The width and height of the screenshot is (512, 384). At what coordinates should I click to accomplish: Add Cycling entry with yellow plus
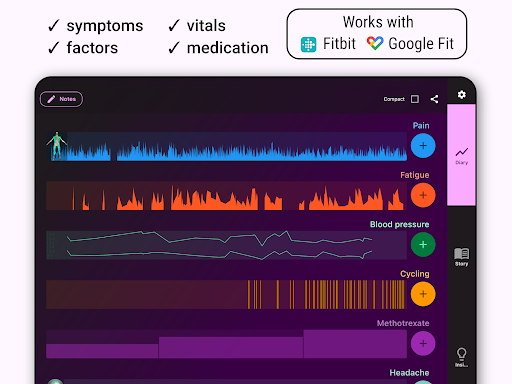coord(423,294)
